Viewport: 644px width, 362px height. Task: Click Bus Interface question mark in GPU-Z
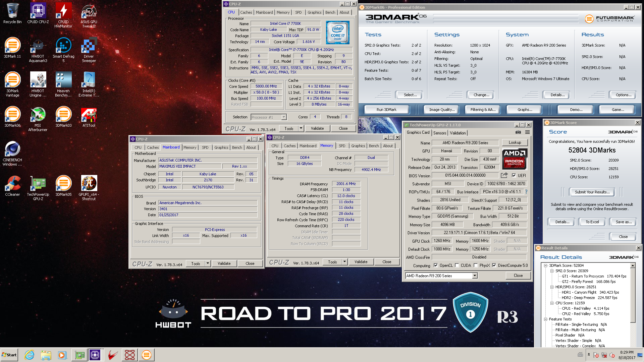[x=526, y=192]
